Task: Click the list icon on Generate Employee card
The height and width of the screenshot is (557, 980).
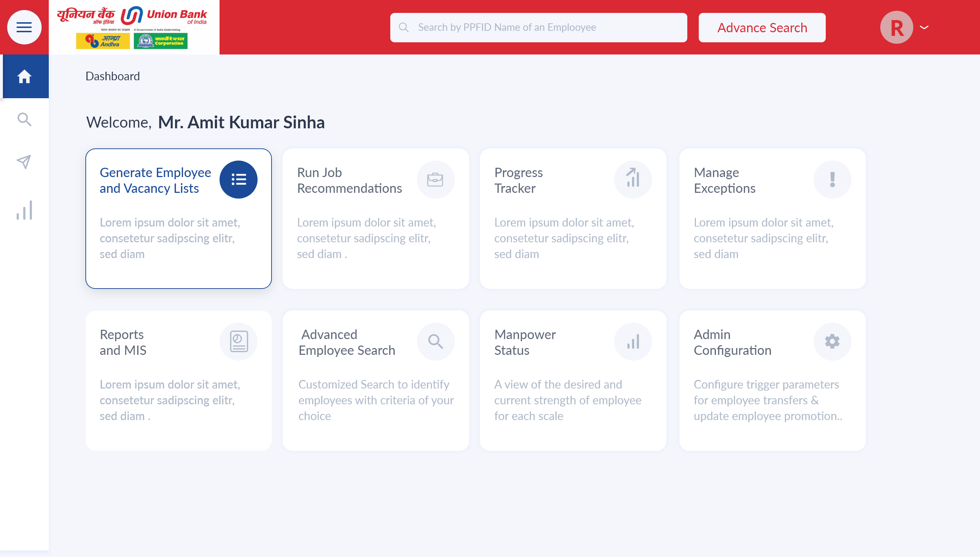Action: 238,180
